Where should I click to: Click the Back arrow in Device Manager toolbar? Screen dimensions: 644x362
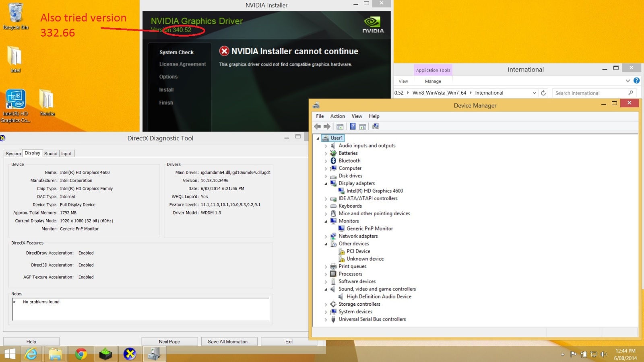click(x=317, y=127)
